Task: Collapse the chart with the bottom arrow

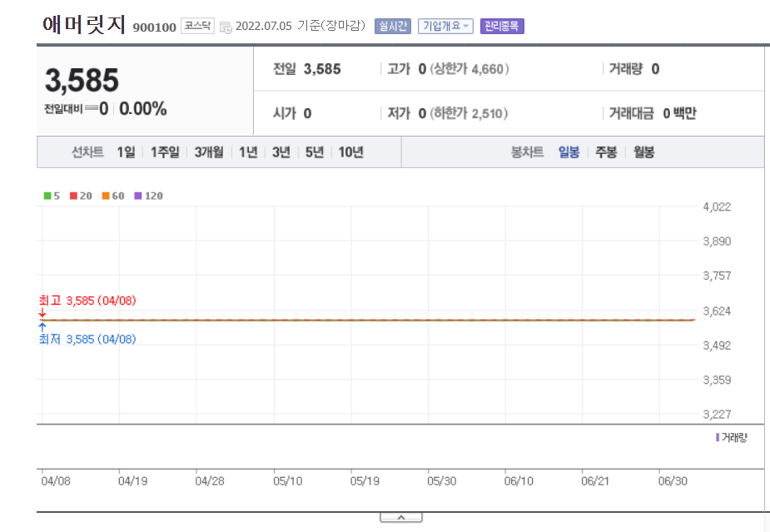Action: click(400, 517)
